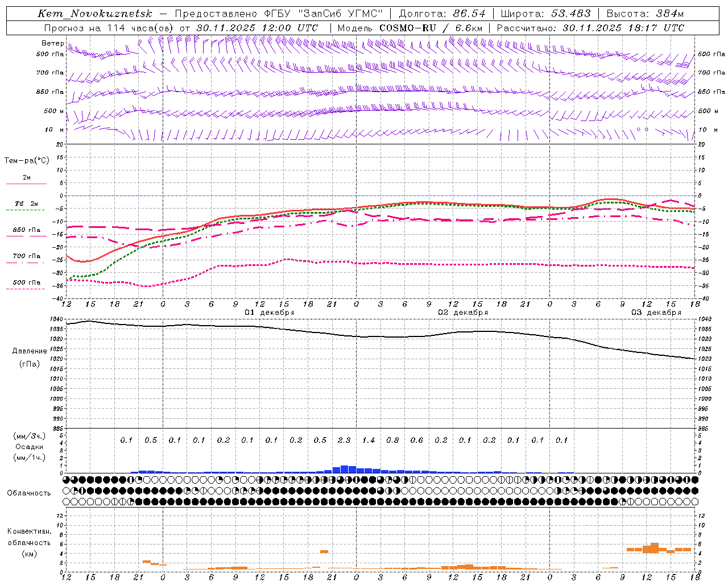Click the 03 декабря date label
Screen dimensions: 728x582
pyautogui.click(x=656, y=313)
